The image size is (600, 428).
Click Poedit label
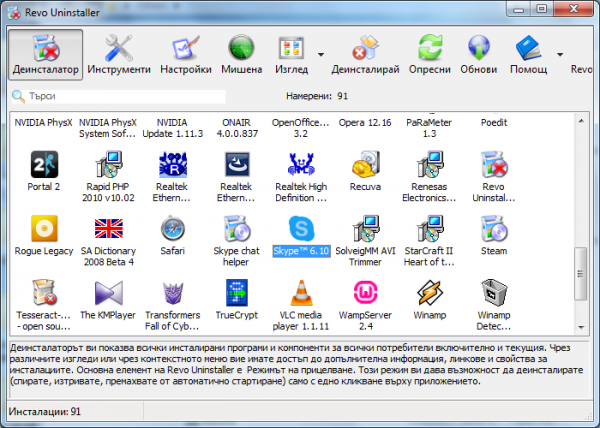click(494, 123)
